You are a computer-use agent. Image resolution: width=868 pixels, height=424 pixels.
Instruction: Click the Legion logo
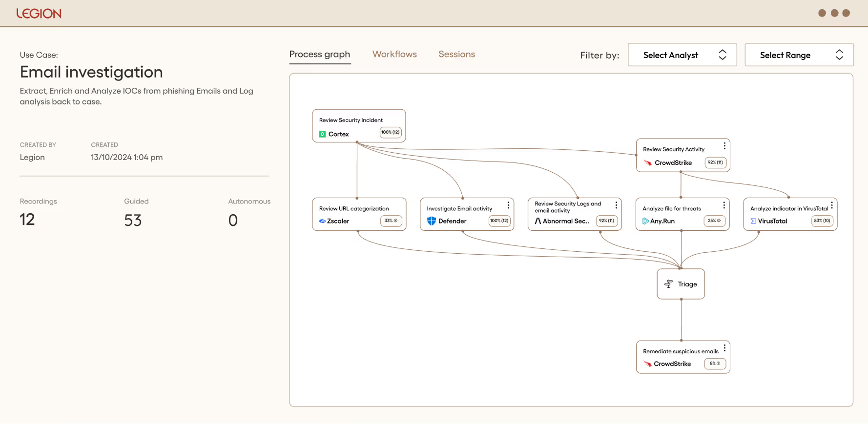(39, 14)
